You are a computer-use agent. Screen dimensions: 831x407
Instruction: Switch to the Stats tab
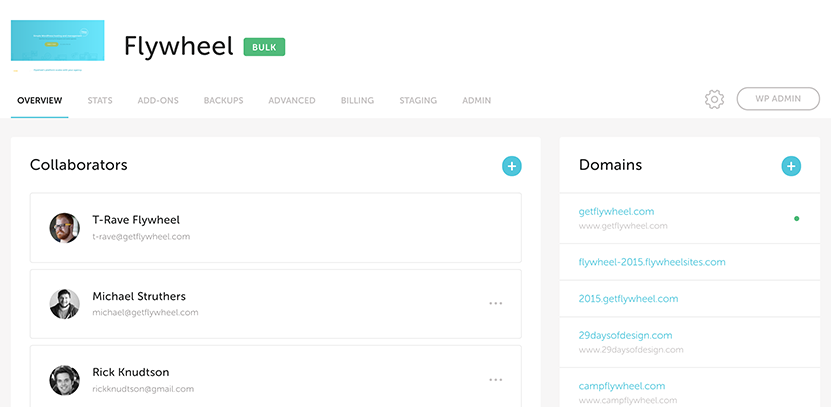coord(100,100)
